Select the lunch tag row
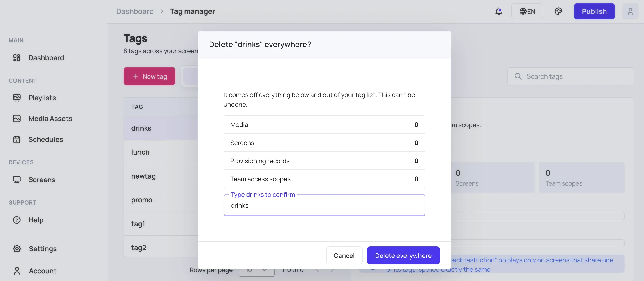 coord(161,152)
